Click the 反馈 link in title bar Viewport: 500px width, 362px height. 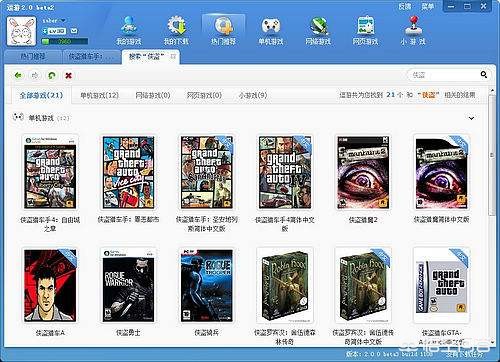tap(404, 6)
